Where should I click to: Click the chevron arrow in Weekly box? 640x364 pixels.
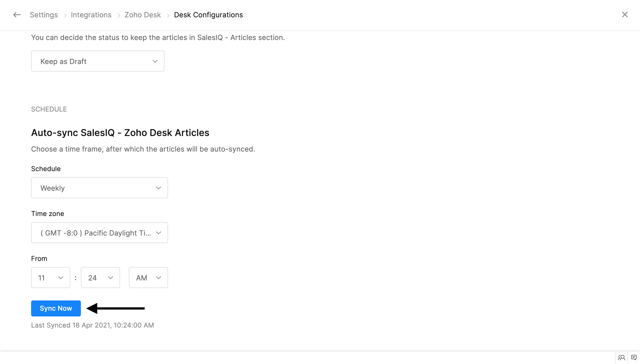point(158,188)
